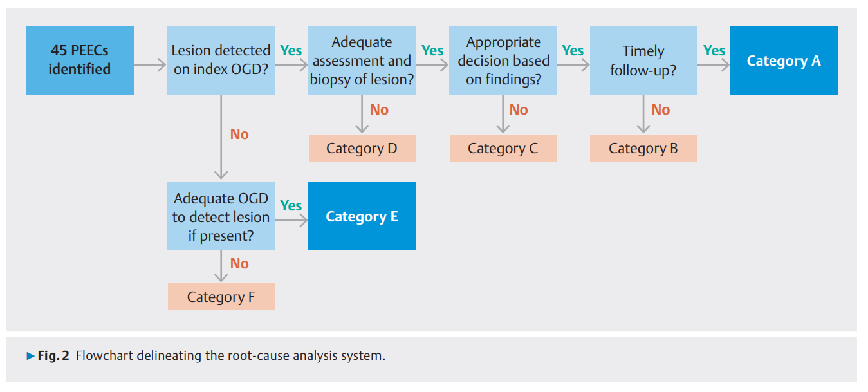Select the "Lesion detected on index OGD?" box
The width and height of the screenshot is (868, 392).
tap(221, 61)
